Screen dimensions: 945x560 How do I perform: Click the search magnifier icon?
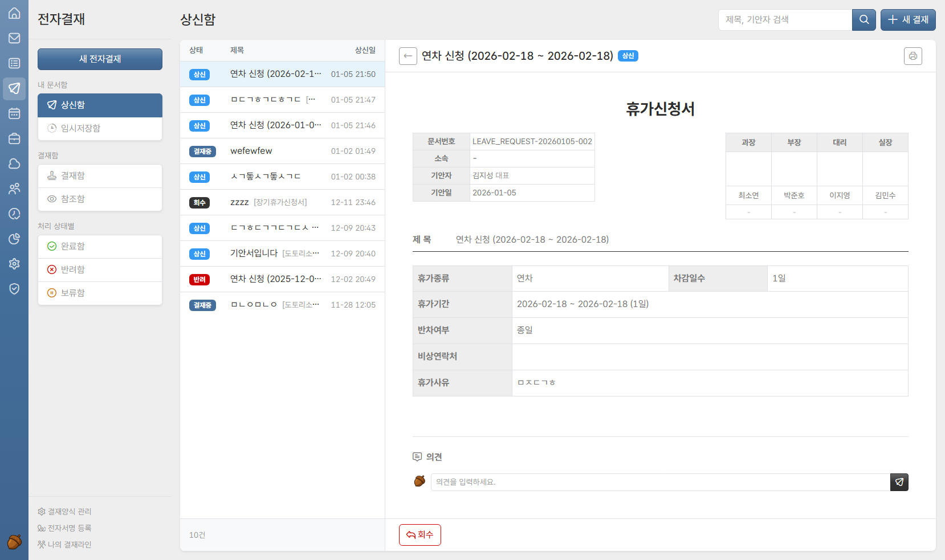(x=863, y=19)
